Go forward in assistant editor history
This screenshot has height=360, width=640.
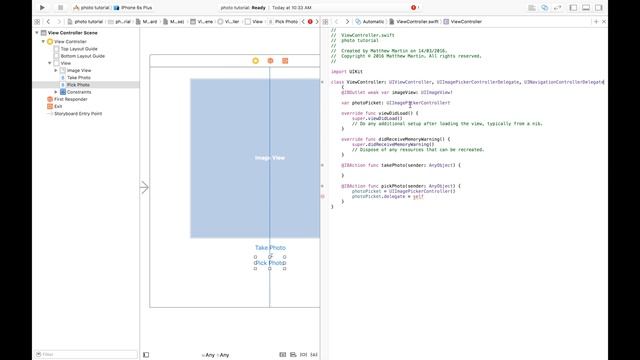pos(347,22)
